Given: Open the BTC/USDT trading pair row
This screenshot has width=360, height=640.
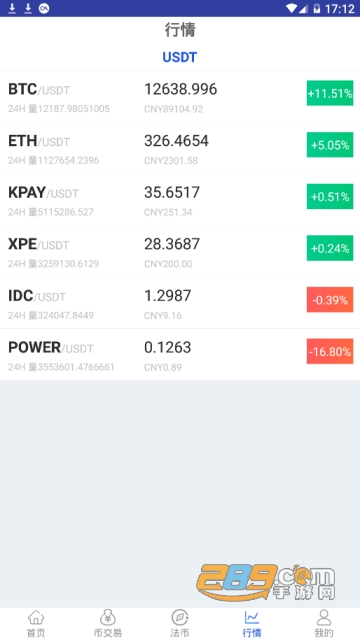Looking at the screenshot, I should (180, 97).
